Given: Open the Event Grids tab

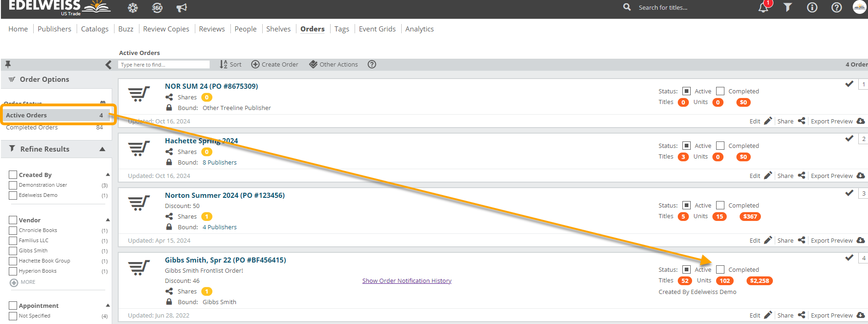Looking at the screenshot, I should pos(377,29).
